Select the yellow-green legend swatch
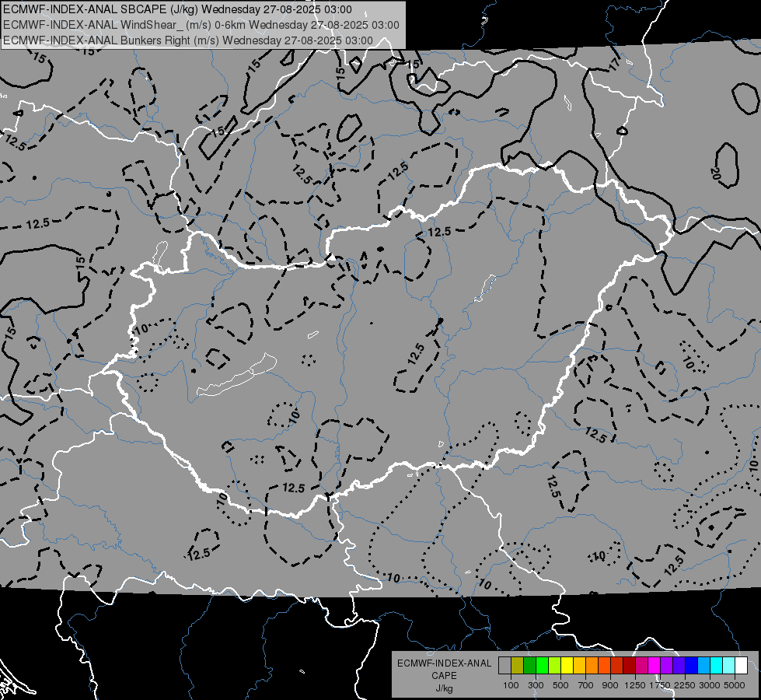761x700 pixels. 555,666
